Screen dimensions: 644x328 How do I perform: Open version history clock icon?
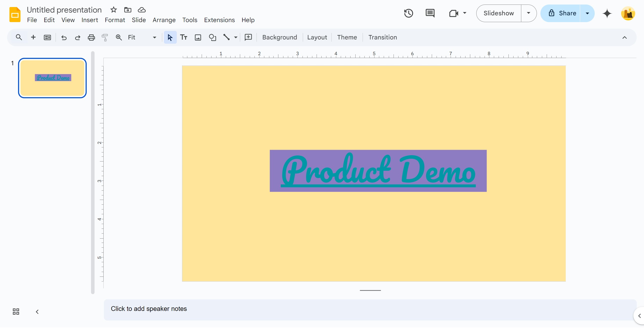tap(408, 13)
